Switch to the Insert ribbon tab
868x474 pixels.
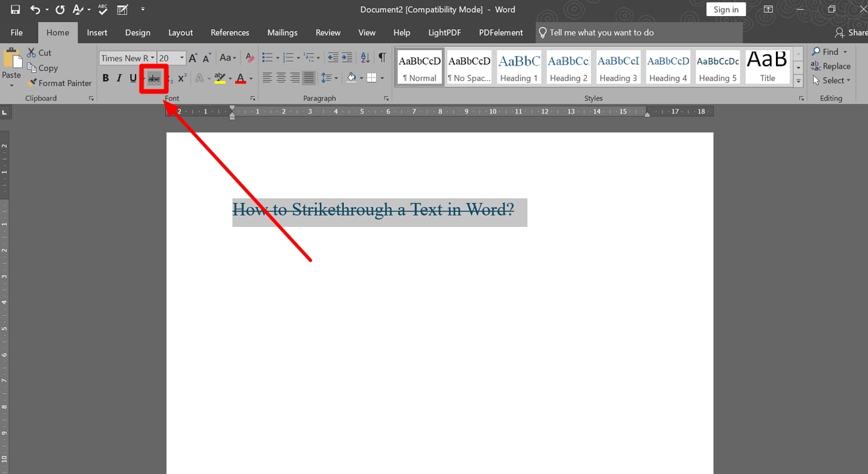97,32
